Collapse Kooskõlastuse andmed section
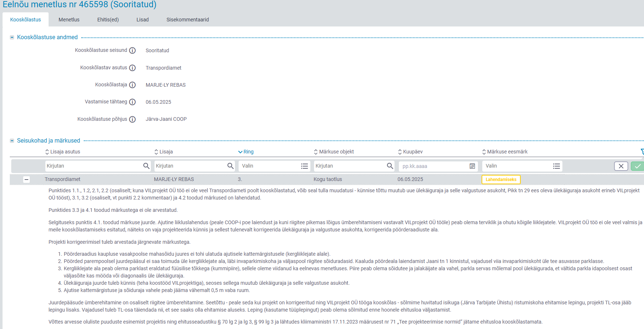The height and width of the screenshot is (329, 644). 12,37
